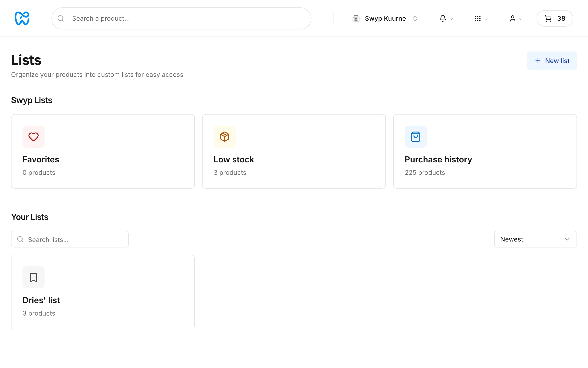Create a new list with New list
The height and width of the screenshot is (368, 588).
point(552,60)
